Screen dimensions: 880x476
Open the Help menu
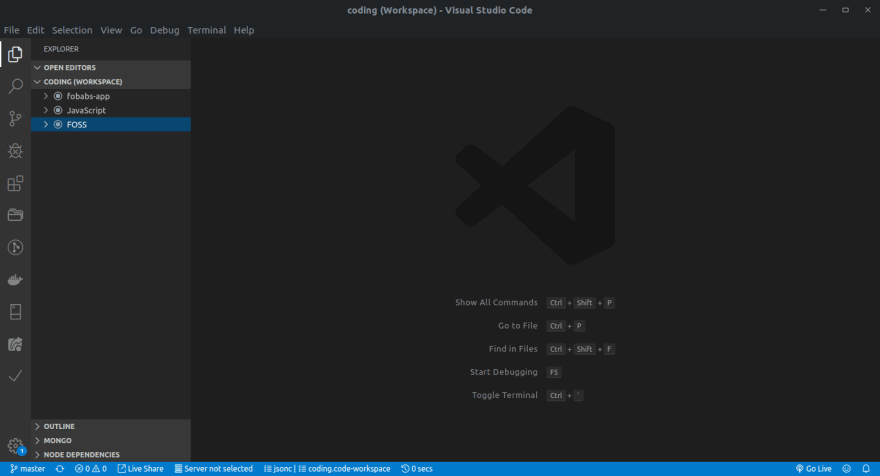[x=244, y=30]
